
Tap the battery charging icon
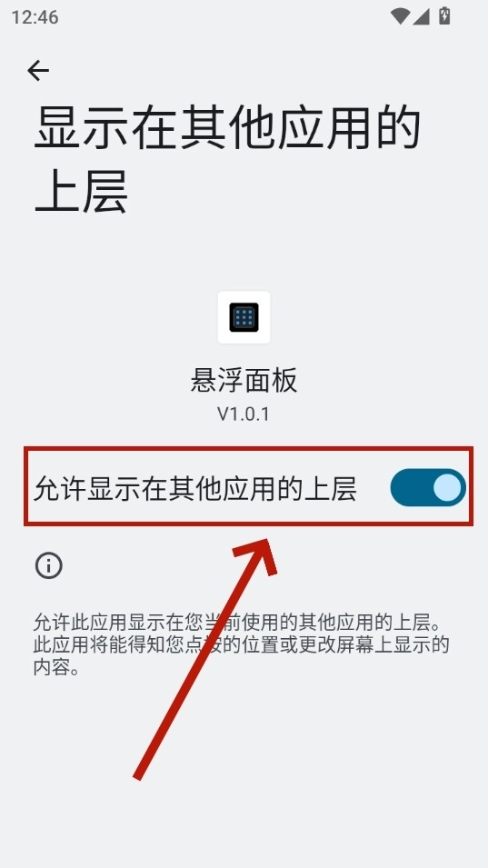click(x=444, y=16)
